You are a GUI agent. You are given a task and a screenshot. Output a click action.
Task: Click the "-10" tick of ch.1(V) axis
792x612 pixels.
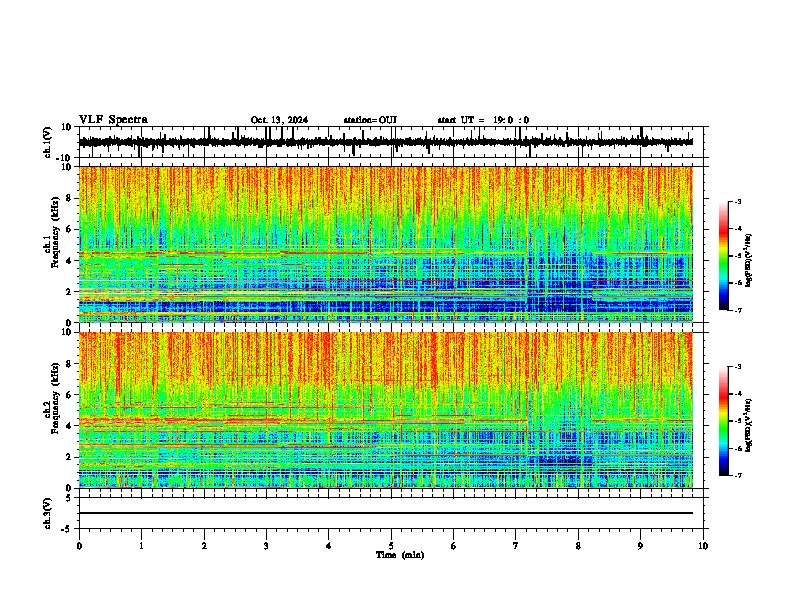coord(65,158)
